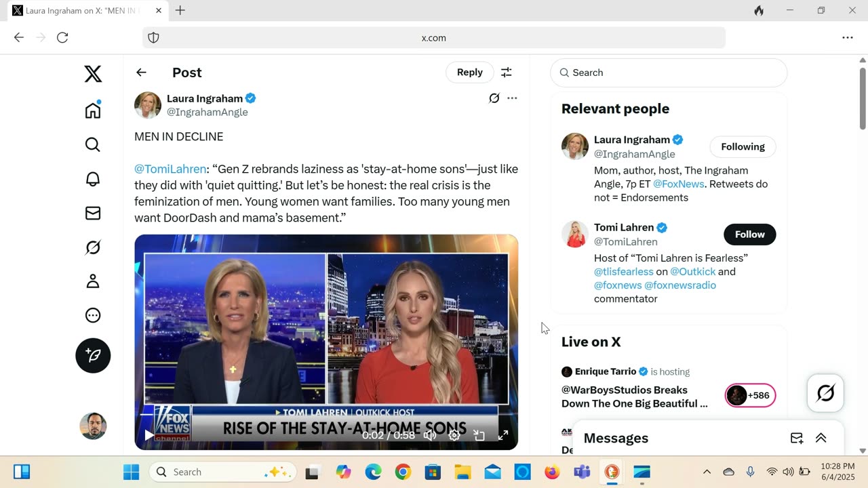The image size is (868, 488).
Task: Open Microsoft Edge from taskbar
Action: (373, 472)
